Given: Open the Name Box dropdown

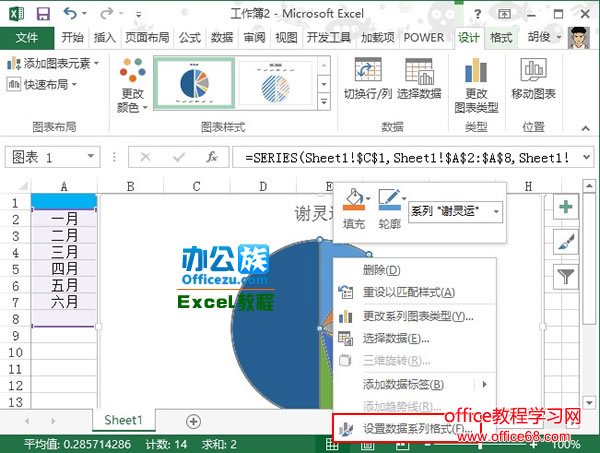Looking at the screenshot, I should point(91,156).
